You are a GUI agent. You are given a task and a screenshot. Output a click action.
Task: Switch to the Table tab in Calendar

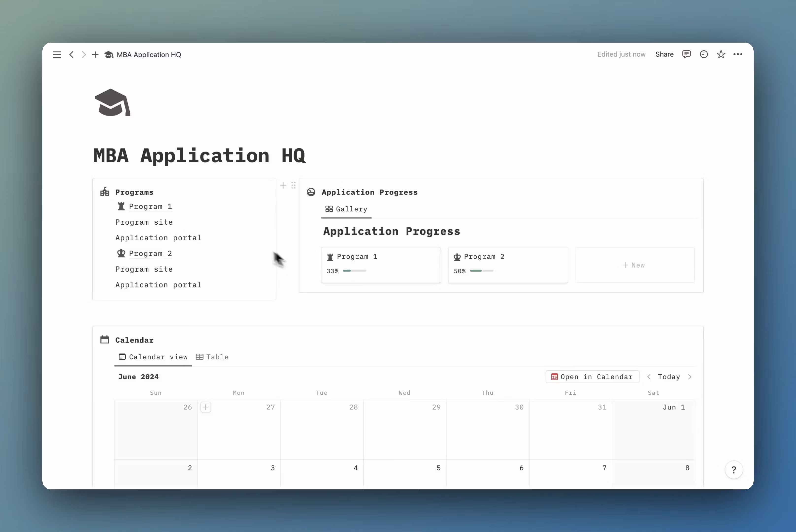pyautogui.click(x=212, y=357)
